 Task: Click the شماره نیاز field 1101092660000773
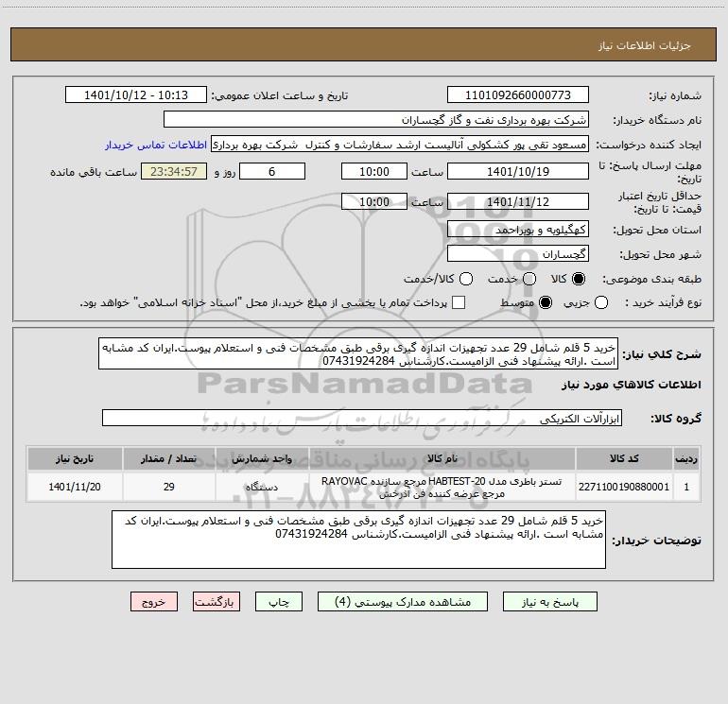point(518,95)
